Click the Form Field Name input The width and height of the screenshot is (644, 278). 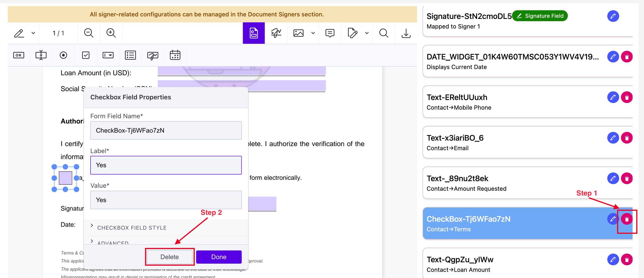pos(166,130)
